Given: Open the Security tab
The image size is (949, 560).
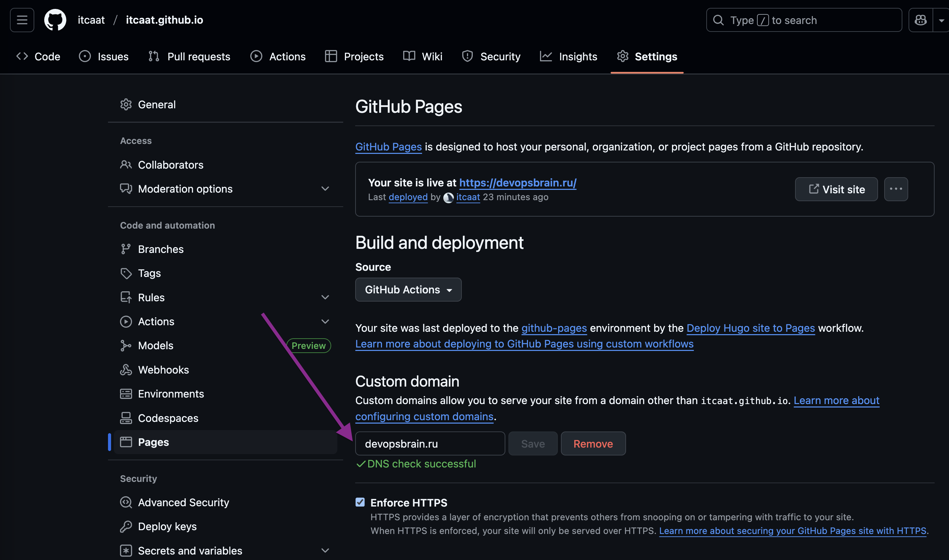Looking at the screenshot, I should [x=491, y=56].
